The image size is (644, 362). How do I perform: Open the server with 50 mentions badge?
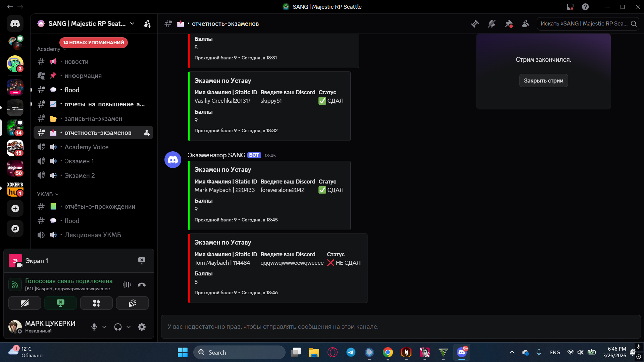[x=15, y=168]
